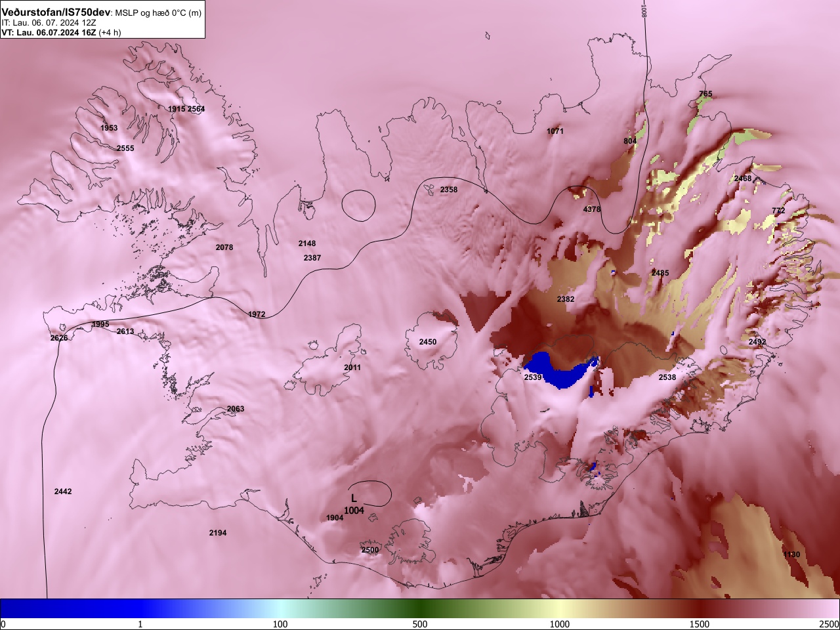Click the 2063 height label
Viewport: 840px width, 630px height.
(236, 409)
